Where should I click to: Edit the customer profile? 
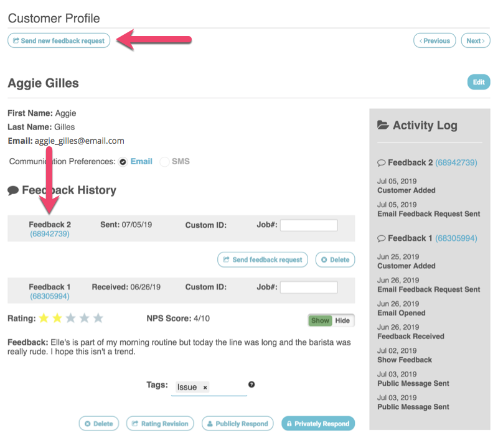pos(478,82)
